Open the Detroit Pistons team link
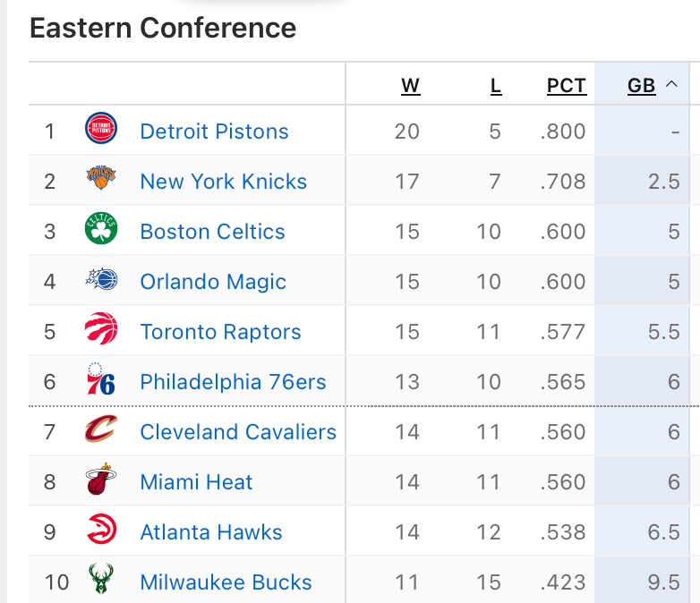This screenshot has height=603, width=700. point(214,132)
